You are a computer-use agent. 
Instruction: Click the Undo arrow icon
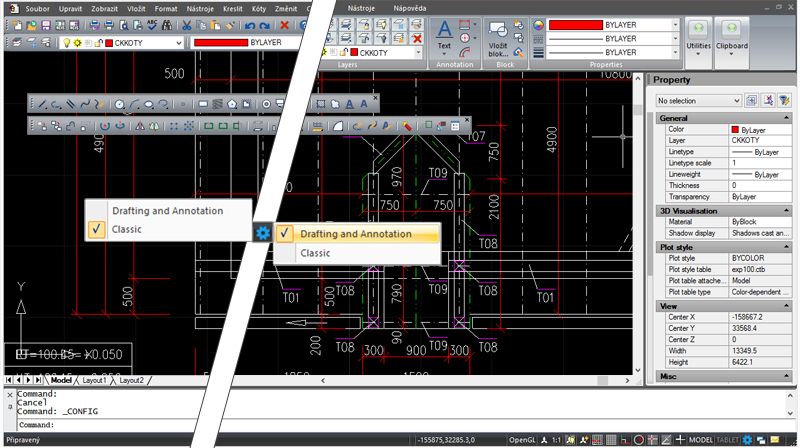coord(250,25)
